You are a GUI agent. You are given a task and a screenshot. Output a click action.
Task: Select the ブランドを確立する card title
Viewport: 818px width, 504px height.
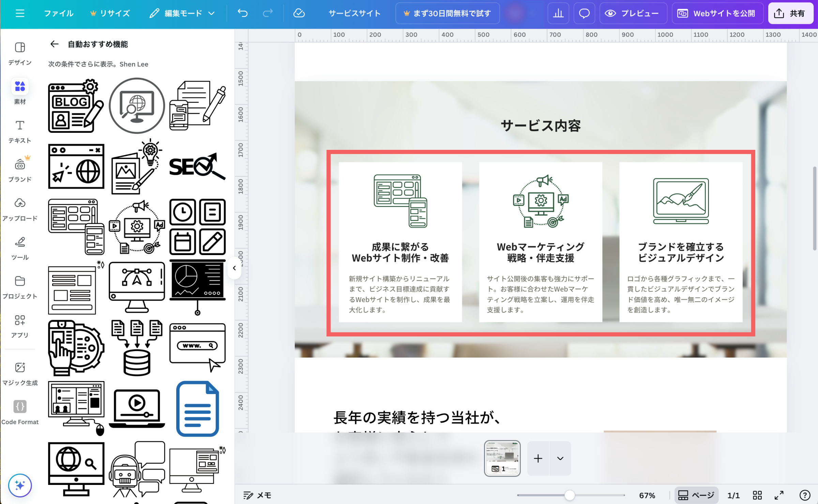pos(681,252)
